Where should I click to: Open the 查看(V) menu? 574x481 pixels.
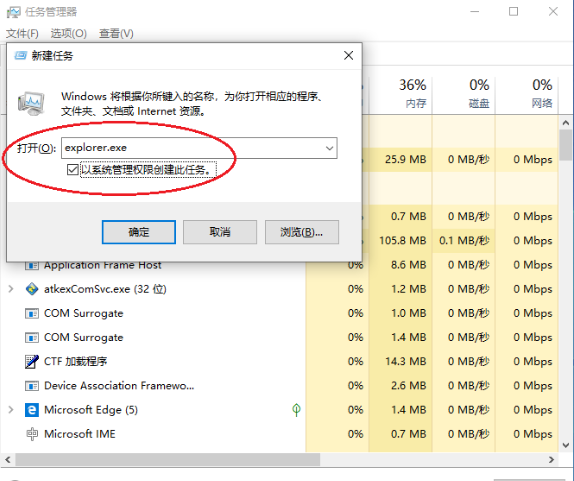click(116, 34)
